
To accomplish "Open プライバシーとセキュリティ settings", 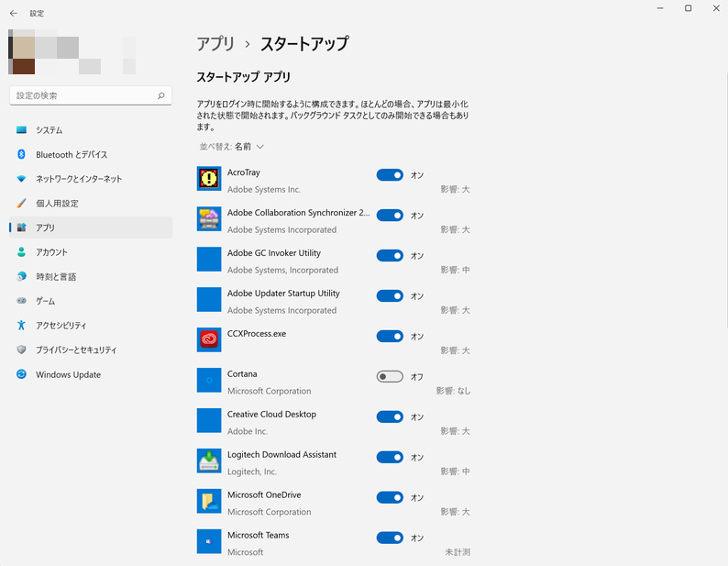I will 91,350.
